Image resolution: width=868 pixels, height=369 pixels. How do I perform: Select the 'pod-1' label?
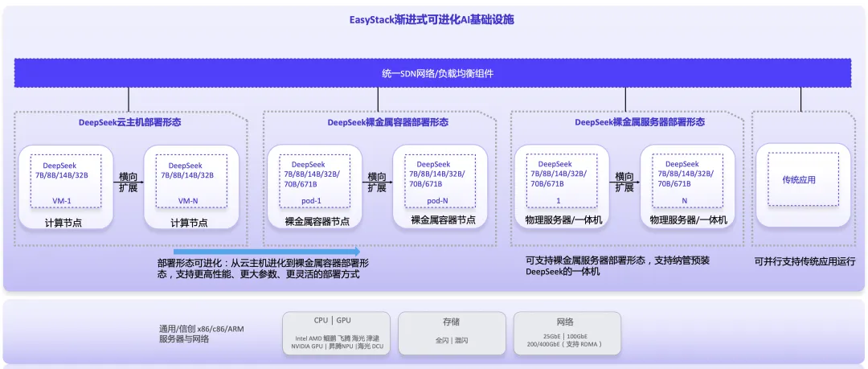[x=311, y=200]
